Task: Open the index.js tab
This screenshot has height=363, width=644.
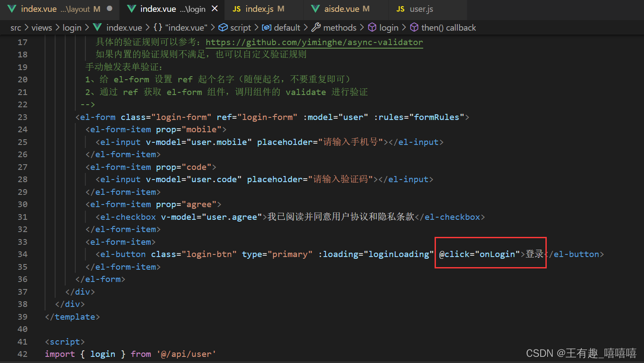Action: [x=264, y=9]
